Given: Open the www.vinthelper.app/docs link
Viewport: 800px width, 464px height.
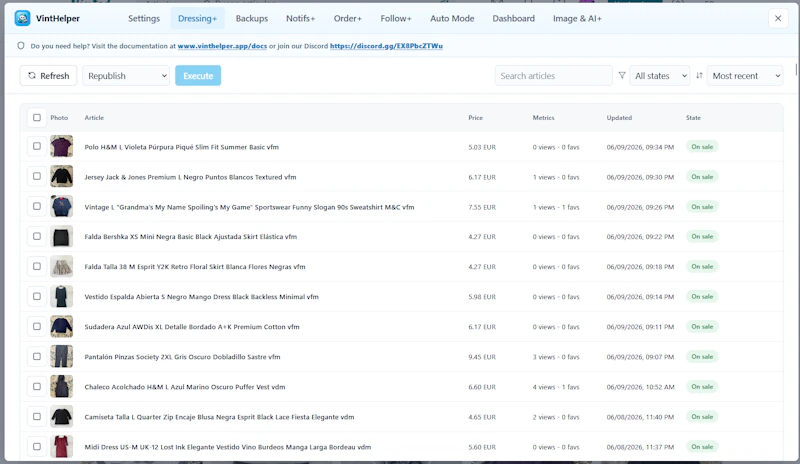Looking at the screenshot, I should coord(222,46).
